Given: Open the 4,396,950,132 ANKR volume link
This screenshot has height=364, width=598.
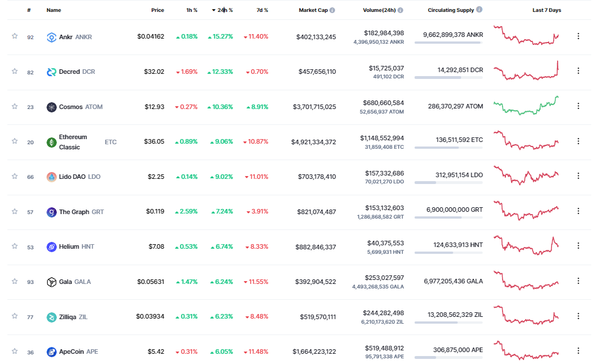Looking at the screenshot, I should click(378, 42).
